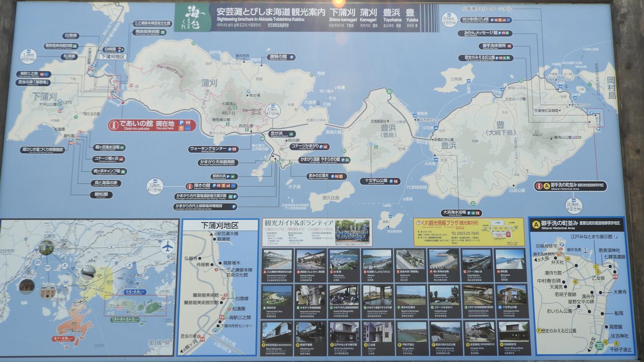Click the yellow くれ観光情報プラザ panel
The height and width of the screenshot is (362, 644).
coord(469,232)
